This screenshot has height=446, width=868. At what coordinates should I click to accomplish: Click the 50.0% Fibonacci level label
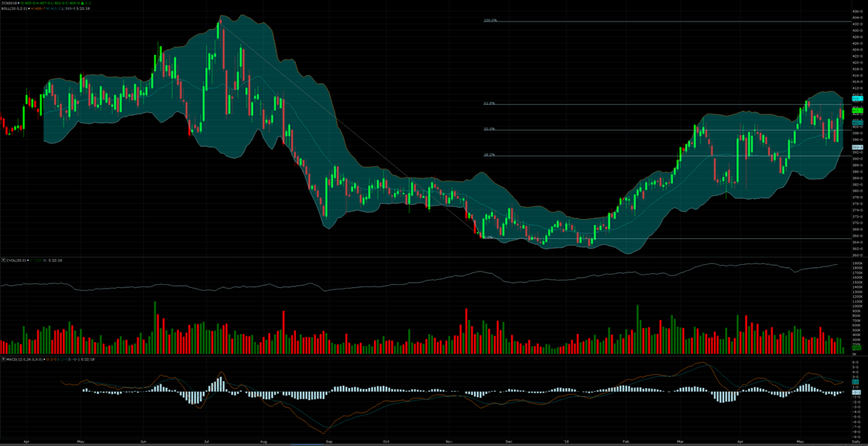click(489, 129)
